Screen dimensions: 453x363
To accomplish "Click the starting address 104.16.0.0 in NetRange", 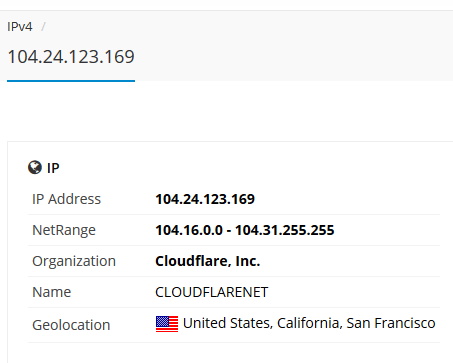I will (189, 230).
